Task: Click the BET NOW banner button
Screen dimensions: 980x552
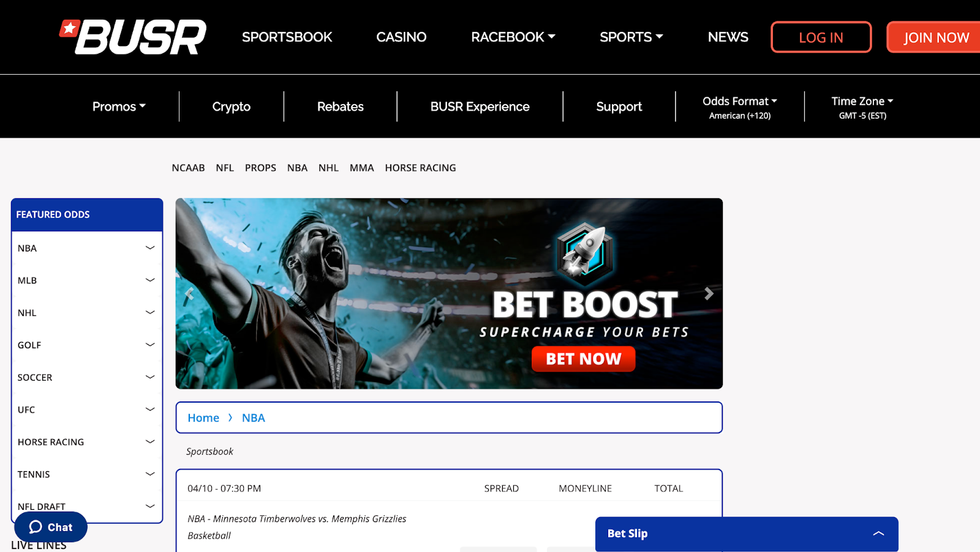Action: (583, 359)
